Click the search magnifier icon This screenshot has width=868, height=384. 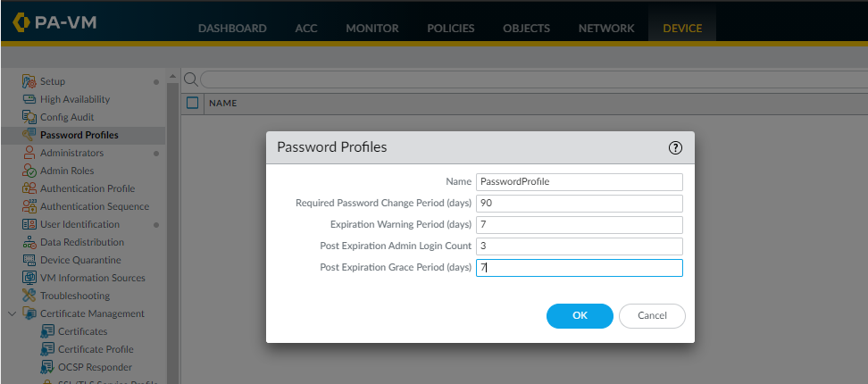(x=190, y=79)
